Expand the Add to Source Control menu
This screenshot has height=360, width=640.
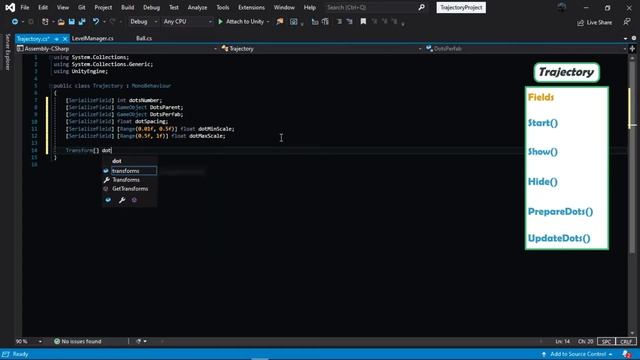pos(577,354)
